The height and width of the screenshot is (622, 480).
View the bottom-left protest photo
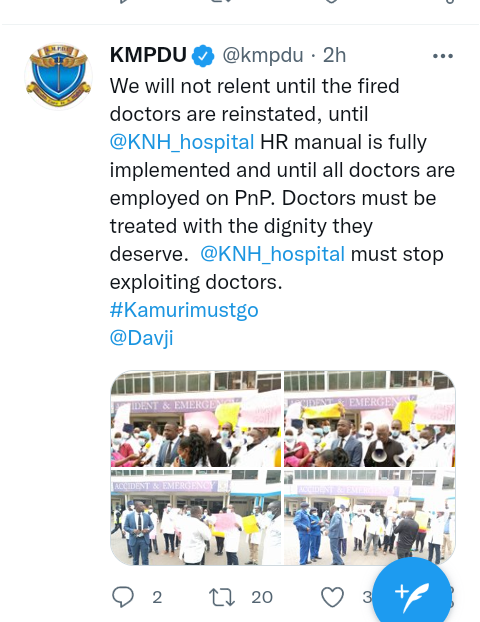(x=196, y=517)
